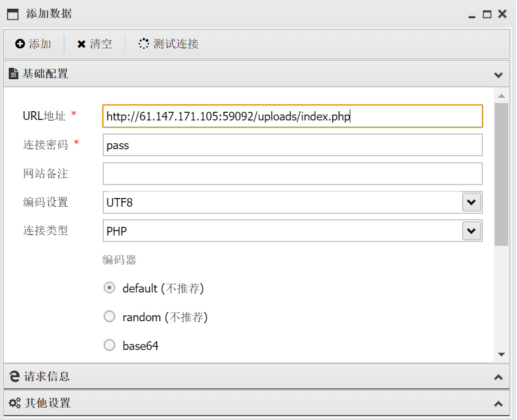
Task: Click the vertical scrollbar thumb
Action: [501, 174]
